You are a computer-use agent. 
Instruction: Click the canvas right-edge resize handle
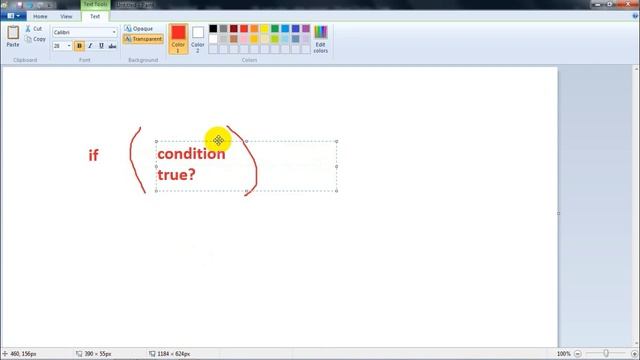(558, 213)
